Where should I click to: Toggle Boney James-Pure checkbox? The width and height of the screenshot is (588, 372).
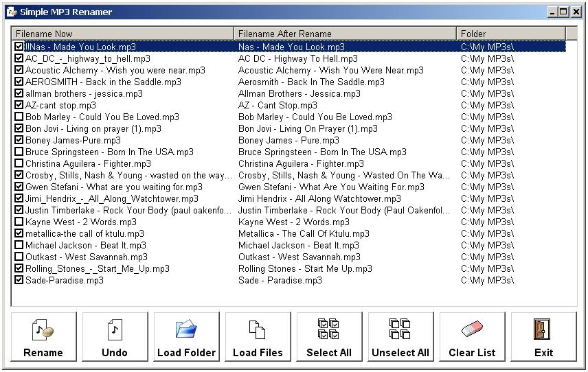point(19,140)
